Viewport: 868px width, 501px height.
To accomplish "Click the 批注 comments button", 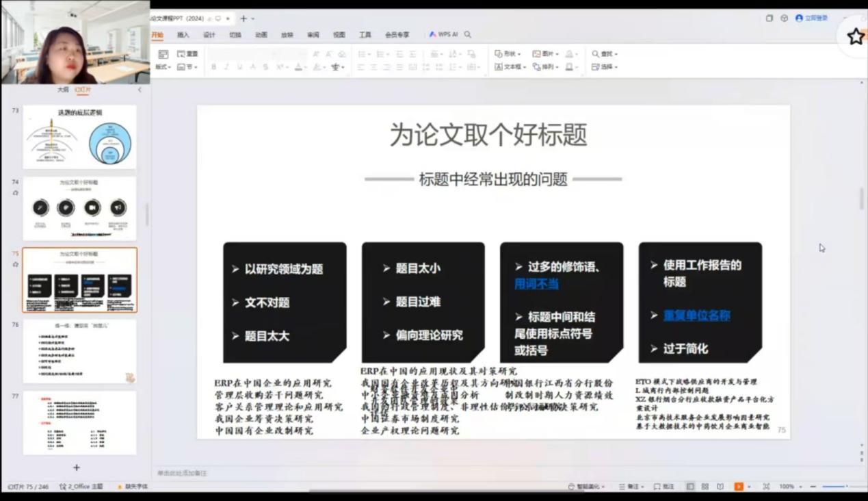I will (663, 487).
